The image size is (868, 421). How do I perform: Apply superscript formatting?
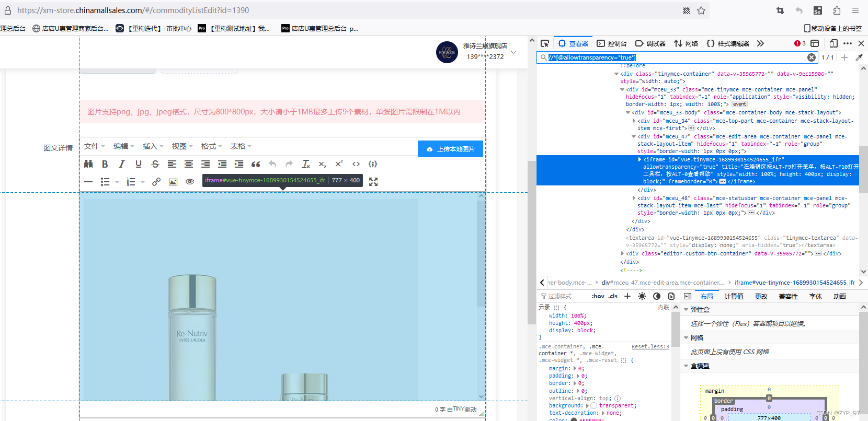point(339,164)
